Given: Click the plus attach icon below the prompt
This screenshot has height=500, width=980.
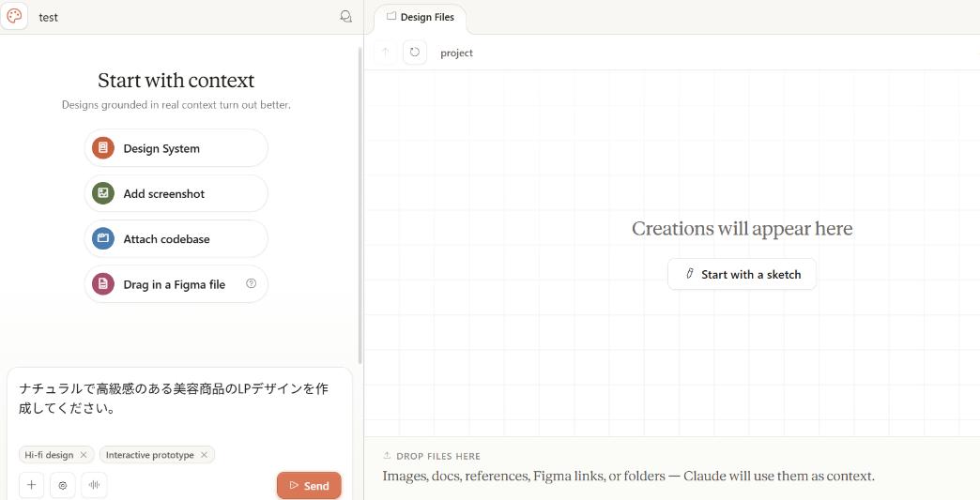Looking at the screenshot, I should [31, 485].
